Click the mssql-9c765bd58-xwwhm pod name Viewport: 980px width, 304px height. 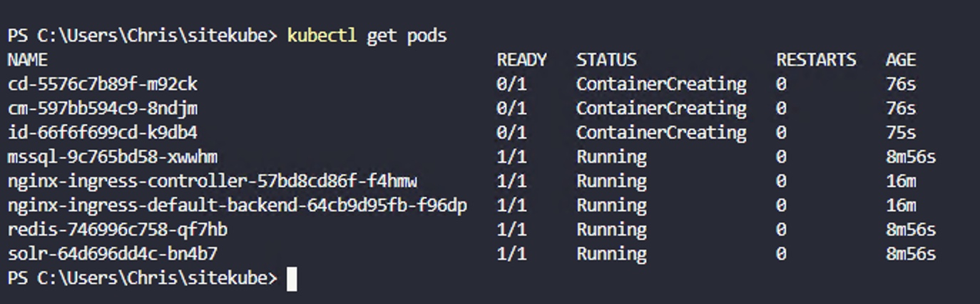click(113, 157)
